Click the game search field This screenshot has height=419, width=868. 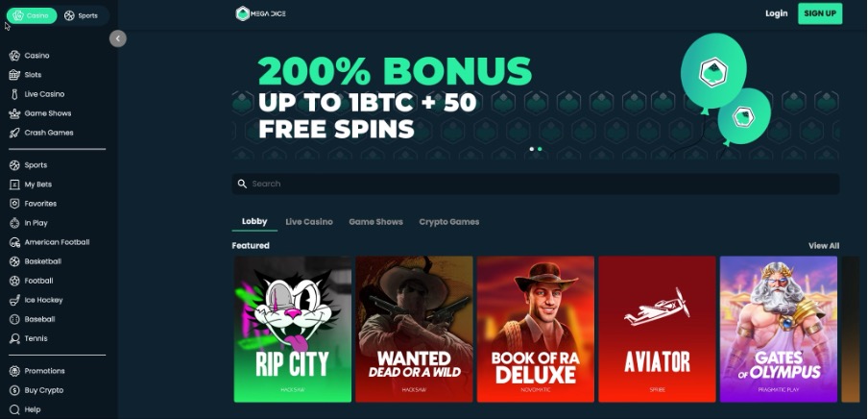(536, 184)
